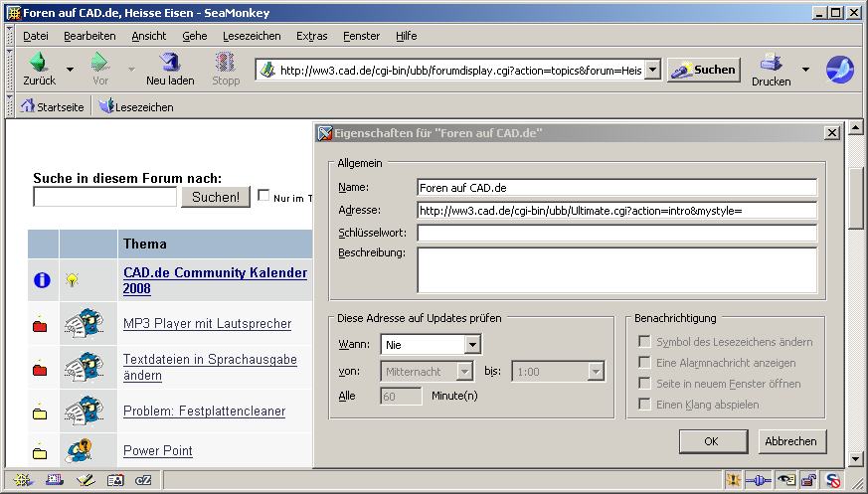Click the page vertical scrollbar thumb
This screenshot has width=868, height=494.
click(x=856, y=198)
